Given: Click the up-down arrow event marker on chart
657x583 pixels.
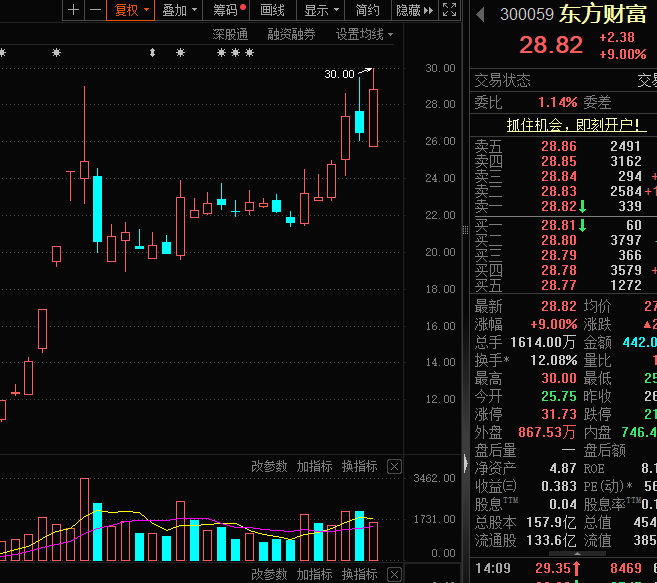Looking at the screenshot, I should coord(153,53).
